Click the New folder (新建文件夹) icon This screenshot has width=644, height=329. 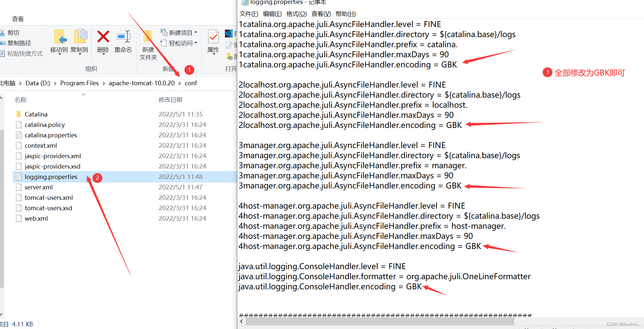[x=148, y=37]
